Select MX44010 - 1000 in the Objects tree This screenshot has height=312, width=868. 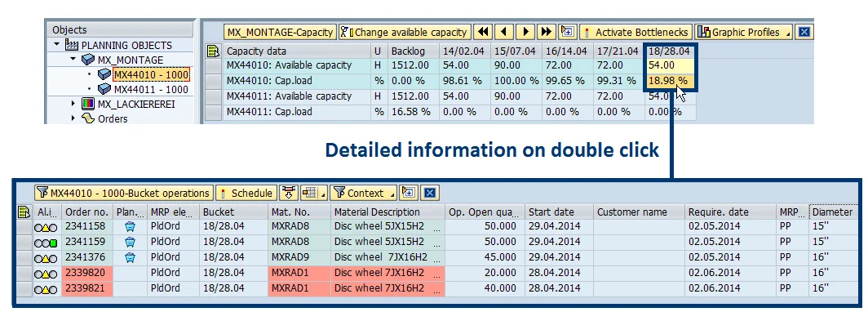coord(151,74)
